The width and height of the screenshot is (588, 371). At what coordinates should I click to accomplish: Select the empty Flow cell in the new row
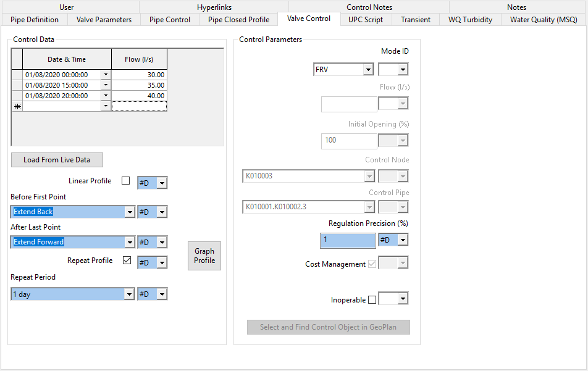coord(138,106)
